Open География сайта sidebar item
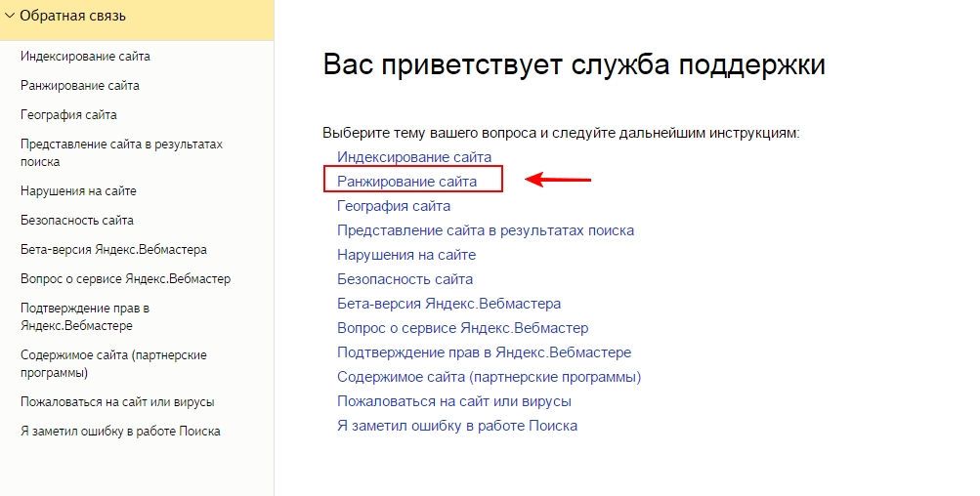 [x=68, y=115]
